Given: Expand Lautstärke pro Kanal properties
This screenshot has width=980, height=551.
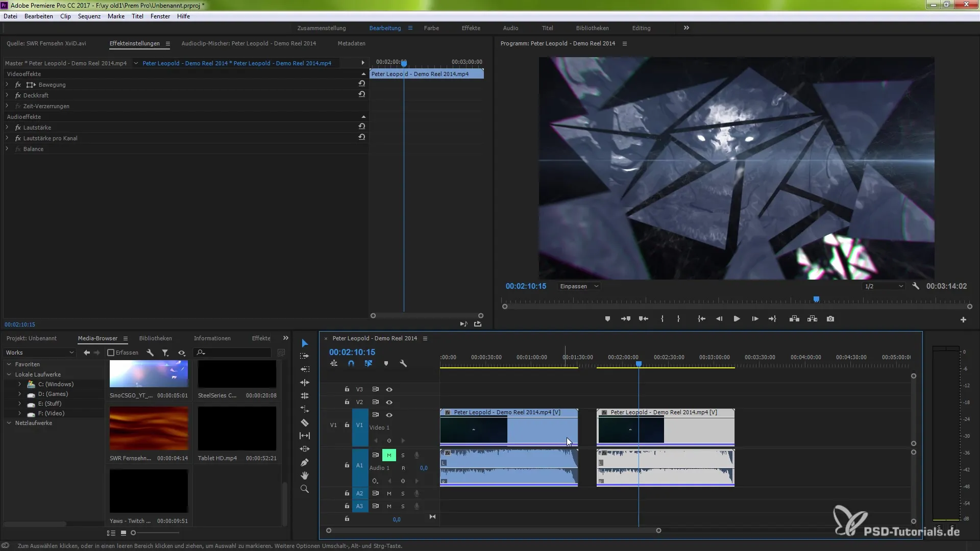Looking at the screenshot, I should point(7,138).
